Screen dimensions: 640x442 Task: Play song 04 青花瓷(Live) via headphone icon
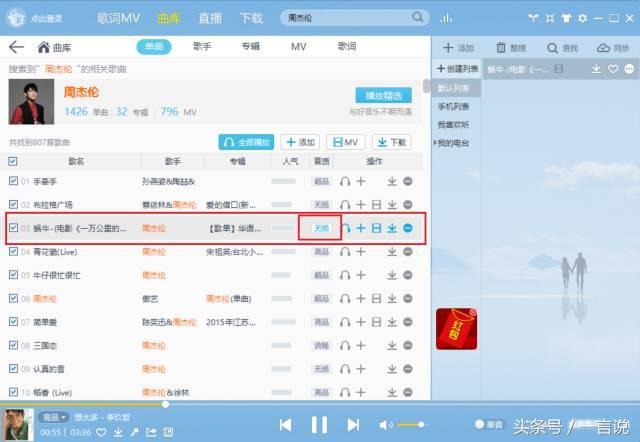click(x=345, y=252)
